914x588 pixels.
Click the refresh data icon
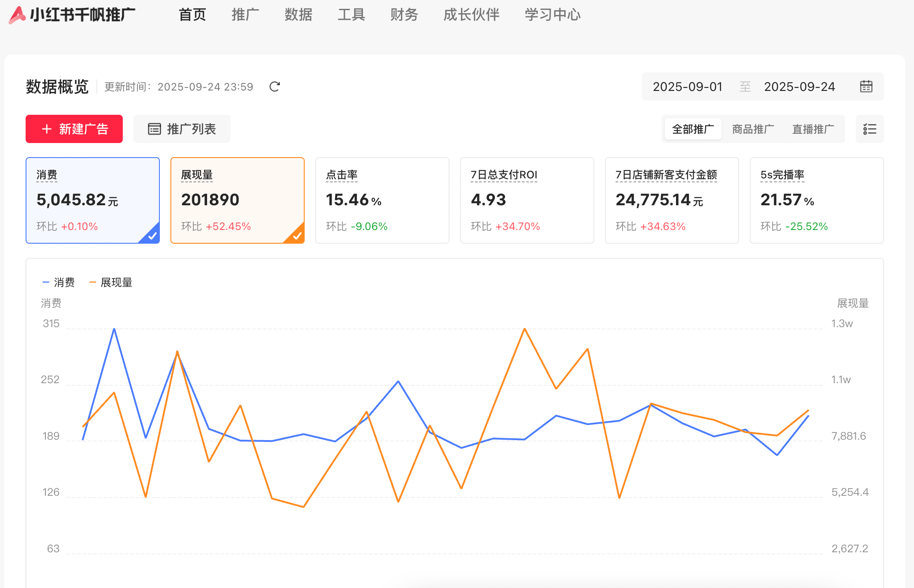pos(275,87)
